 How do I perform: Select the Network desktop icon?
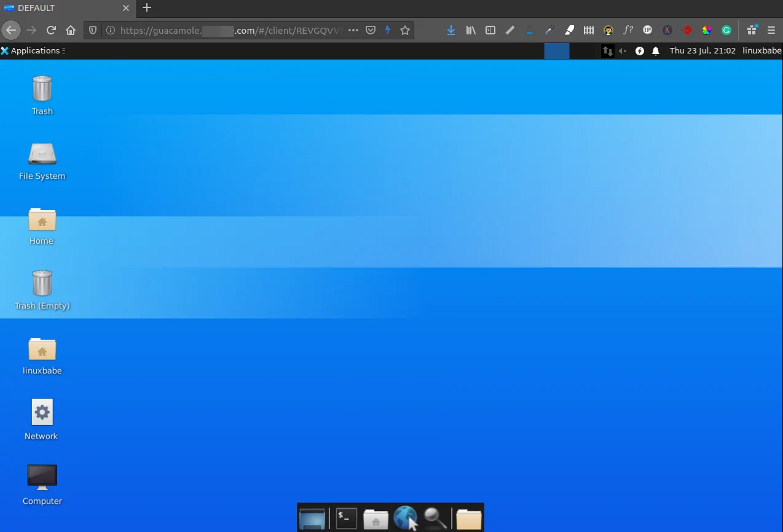point(42,412)
